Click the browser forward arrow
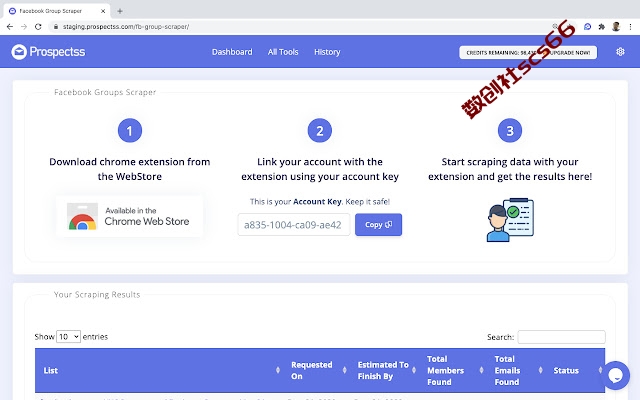Image resolution: width=640 pixels, height=400 pixels. 24,27
